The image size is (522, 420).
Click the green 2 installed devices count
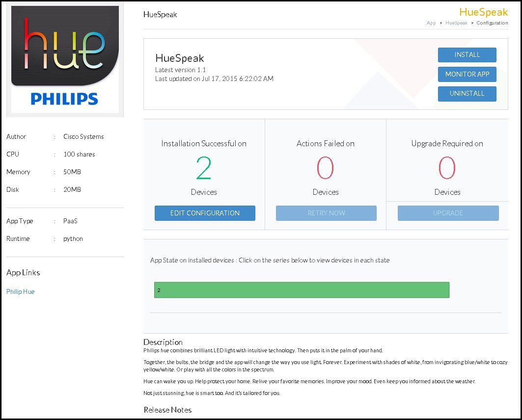click(x=204, y=168)
